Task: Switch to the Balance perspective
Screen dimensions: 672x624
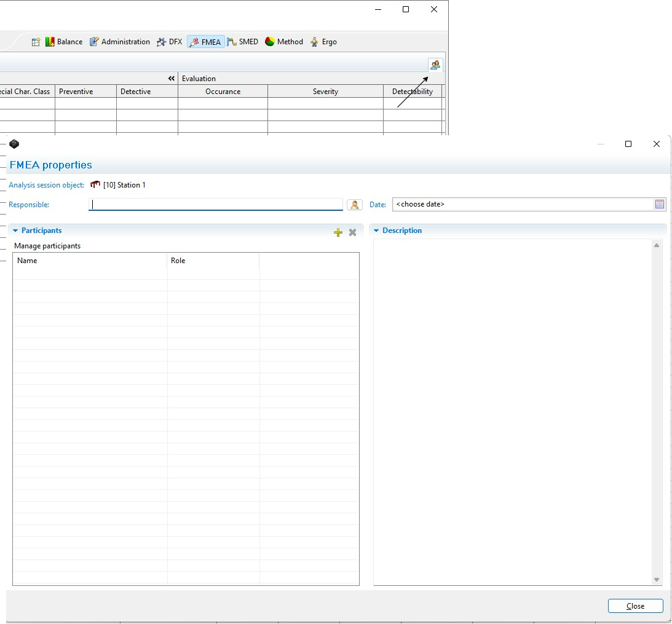Action: click(64, 42)
